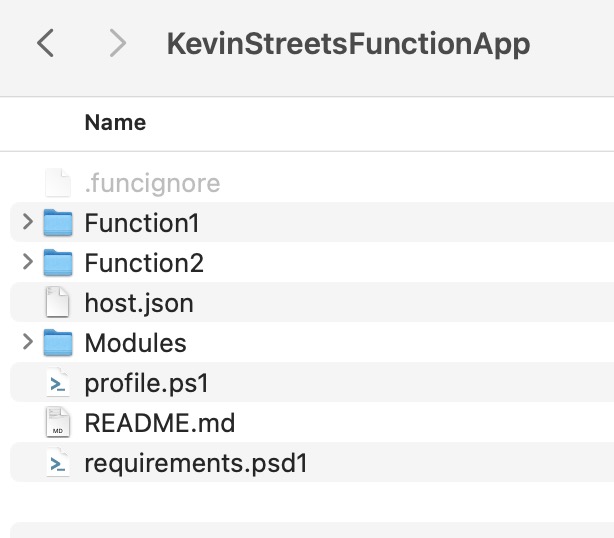Select the README.md file name
This screenshot has height=538, width=614.
coord(160,423)
